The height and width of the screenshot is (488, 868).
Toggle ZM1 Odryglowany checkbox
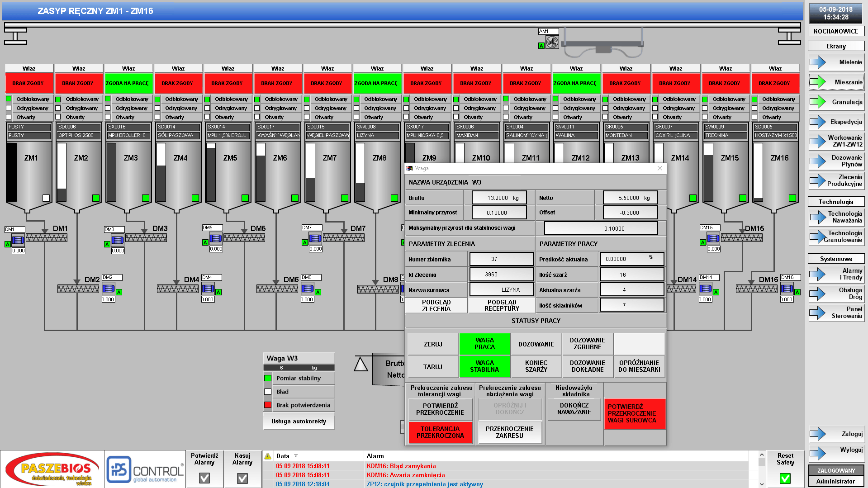click(9, 108)
